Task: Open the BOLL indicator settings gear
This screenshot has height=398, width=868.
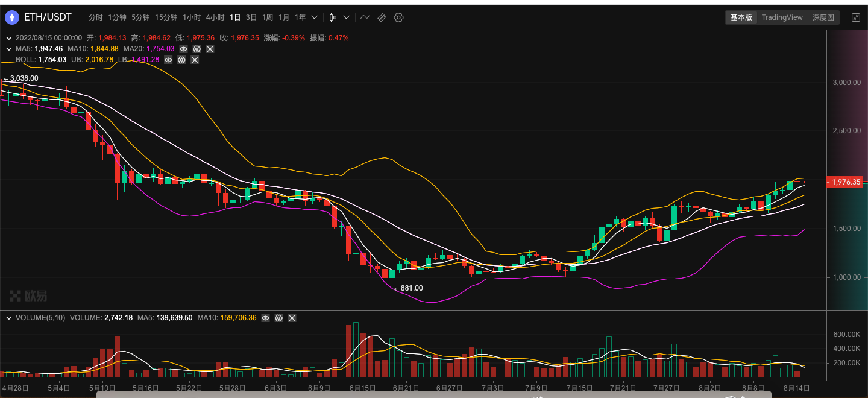Action: [181, 60]
